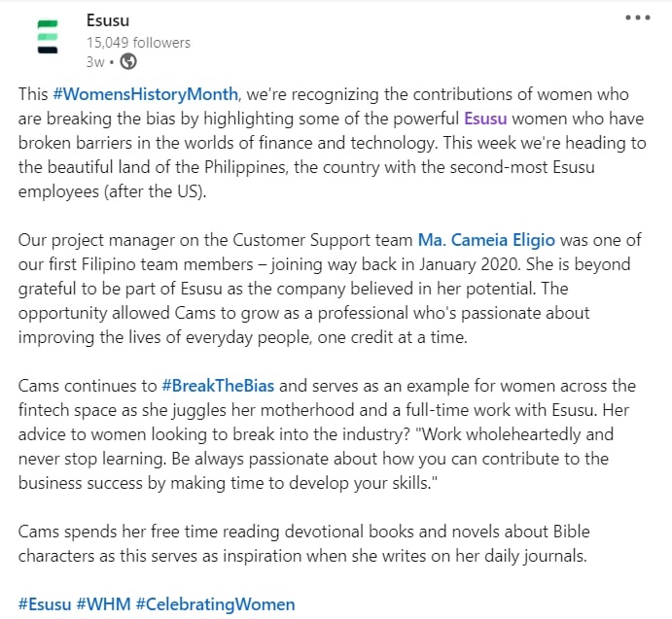Open the Esusu company name link in header
Screen dimensions: 672x619
pyautogui.click(x=108, y=19)
